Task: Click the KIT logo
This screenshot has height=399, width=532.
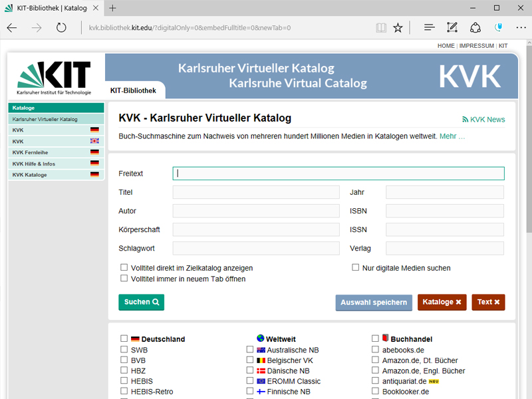Action: pos(55,78)
